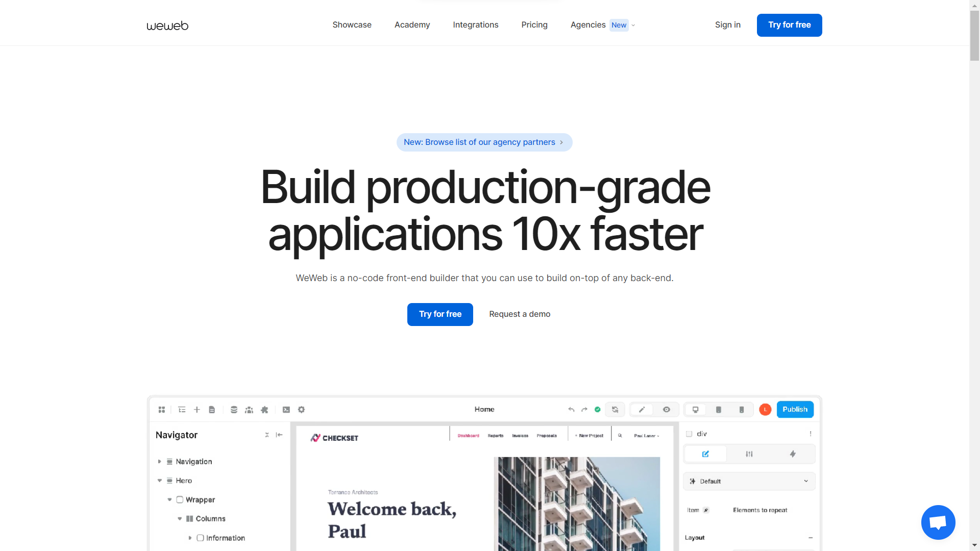Open the Agencies menu in the site header
This screenshot has width=980, height=551.
[588, 25]
